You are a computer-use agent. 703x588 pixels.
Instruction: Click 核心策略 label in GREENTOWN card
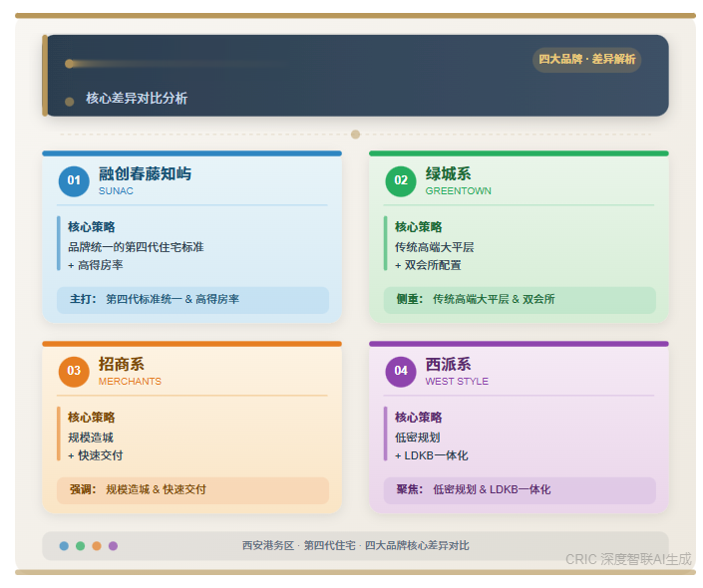(418, 227)
